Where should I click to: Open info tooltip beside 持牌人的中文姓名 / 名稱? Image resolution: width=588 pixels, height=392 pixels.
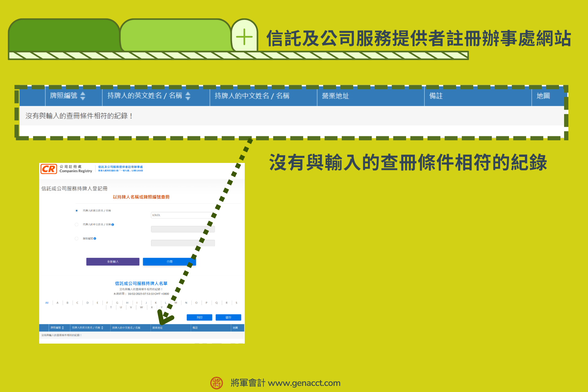113,224
